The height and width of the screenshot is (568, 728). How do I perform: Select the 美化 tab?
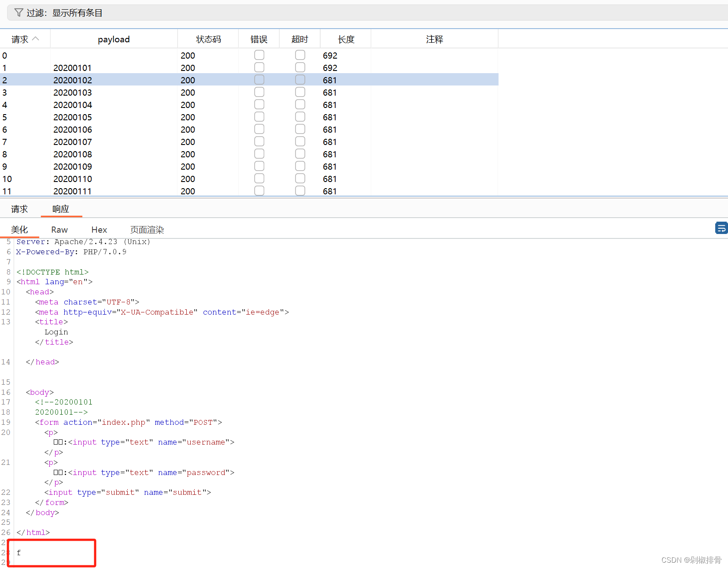(20, 230)
